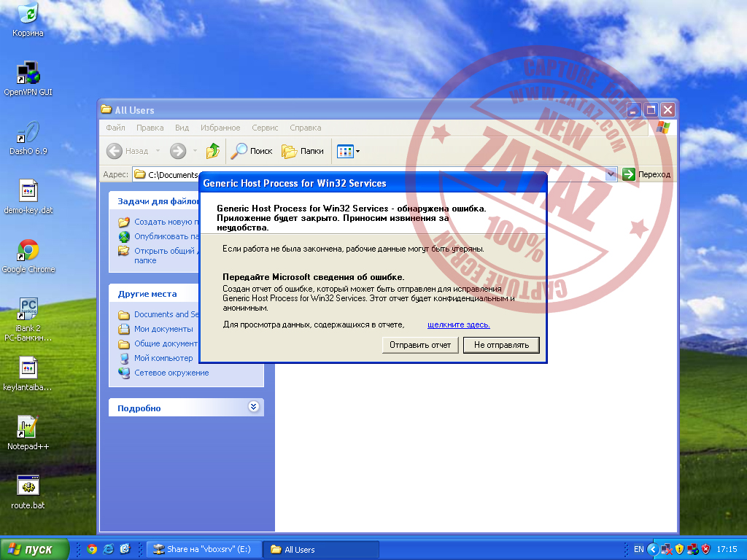Screen dimensions: 747x560
Task: Open the back button history dropdown arrow
Action: click(158, 151)
